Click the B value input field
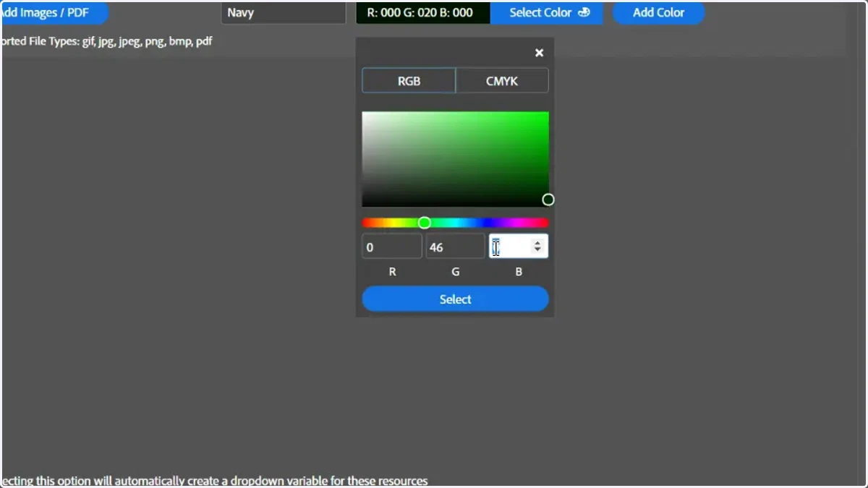868x488 pixels. (x=519, y=247)
